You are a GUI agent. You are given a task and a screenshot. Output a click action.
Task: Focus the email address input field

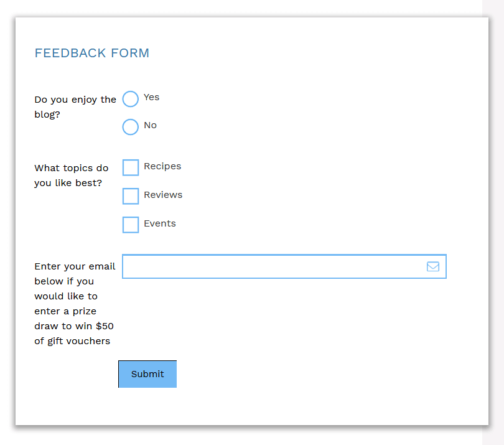284,266
